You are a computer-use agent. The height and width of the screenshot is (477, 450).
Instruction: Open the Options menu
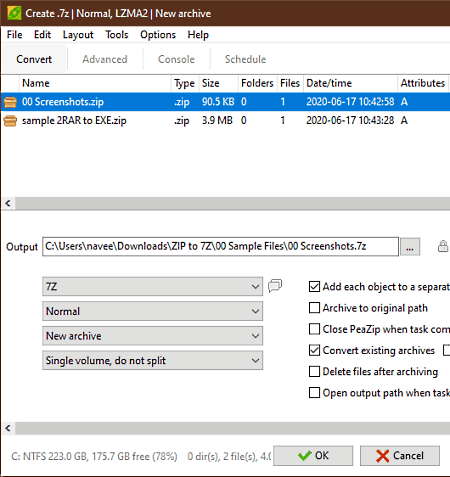point(158,35)
